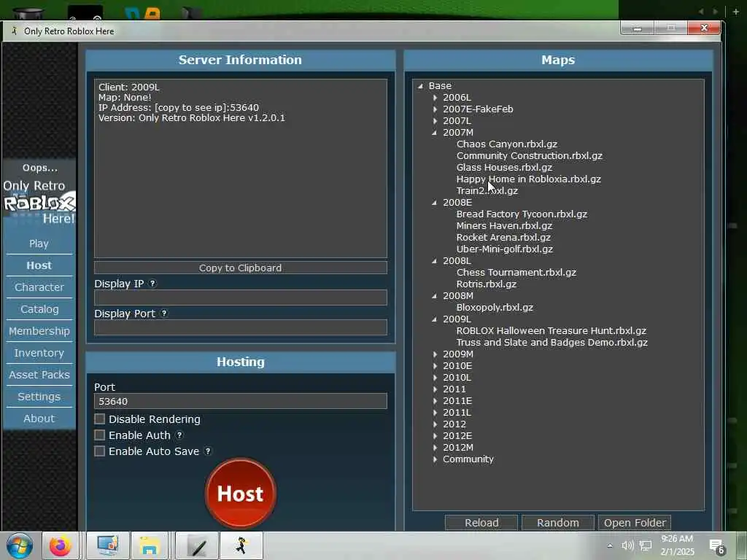Launch Firefox from the taskbar
This screenshot has width=747, height=560.
(60, 545)
